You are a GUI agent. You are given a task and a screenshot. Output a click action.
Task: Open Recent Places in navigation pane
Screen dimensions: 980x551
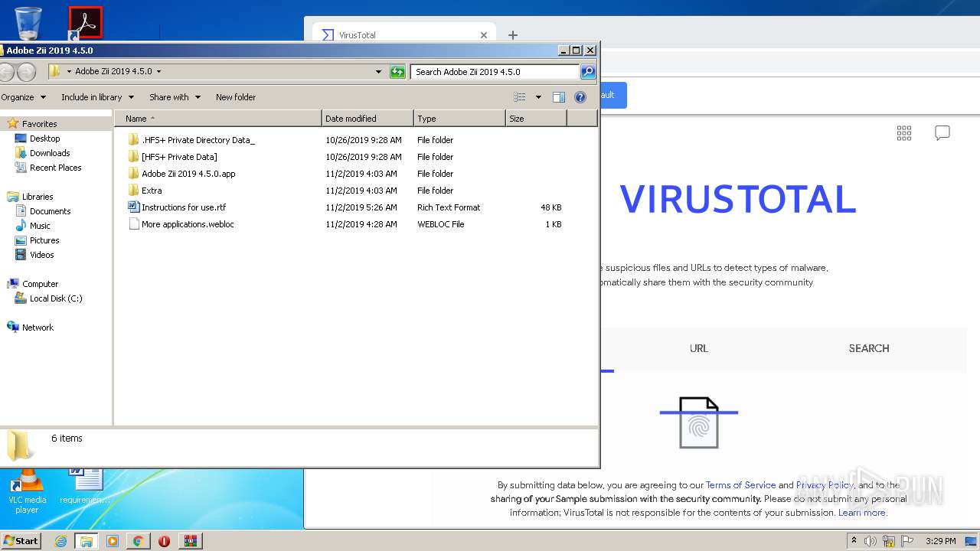[55, 168]
